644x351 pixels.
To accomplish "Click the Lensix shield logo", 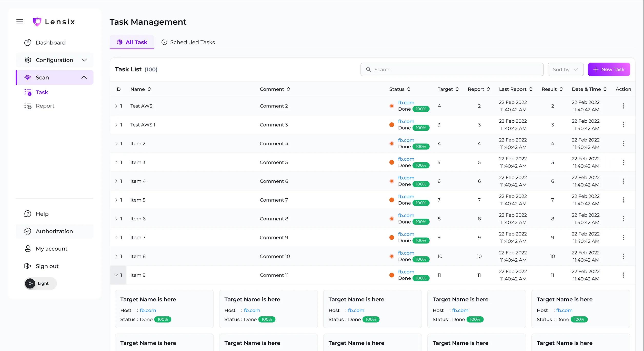I will point(37,22).
